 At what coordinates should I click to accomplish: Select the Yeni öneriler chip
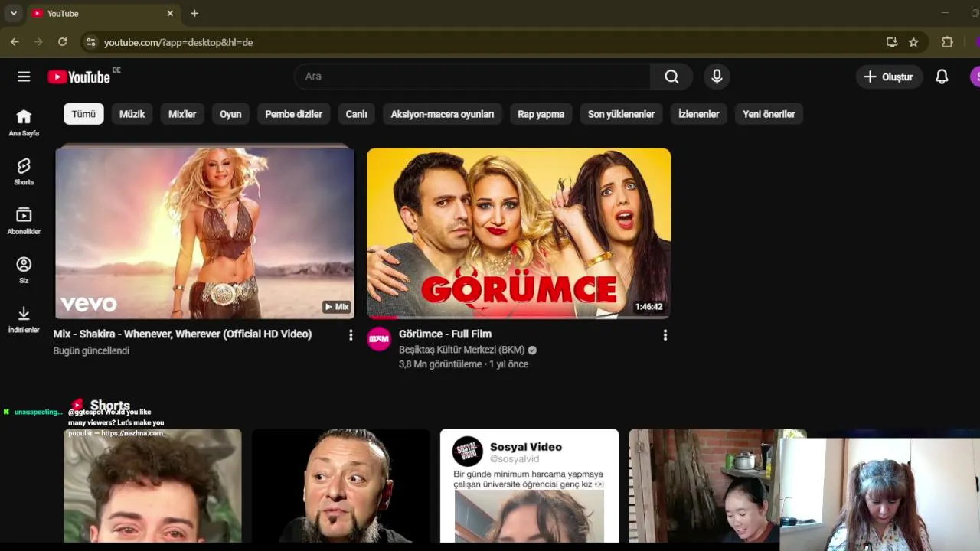pos(769,114)
